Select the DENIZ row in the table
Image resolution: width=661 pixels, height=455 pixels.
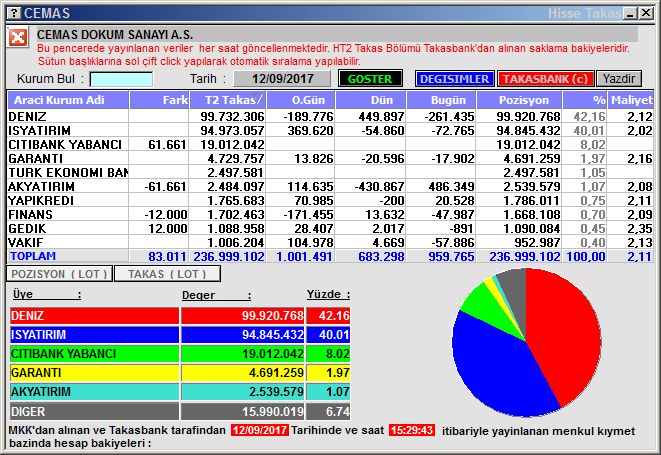330,116
